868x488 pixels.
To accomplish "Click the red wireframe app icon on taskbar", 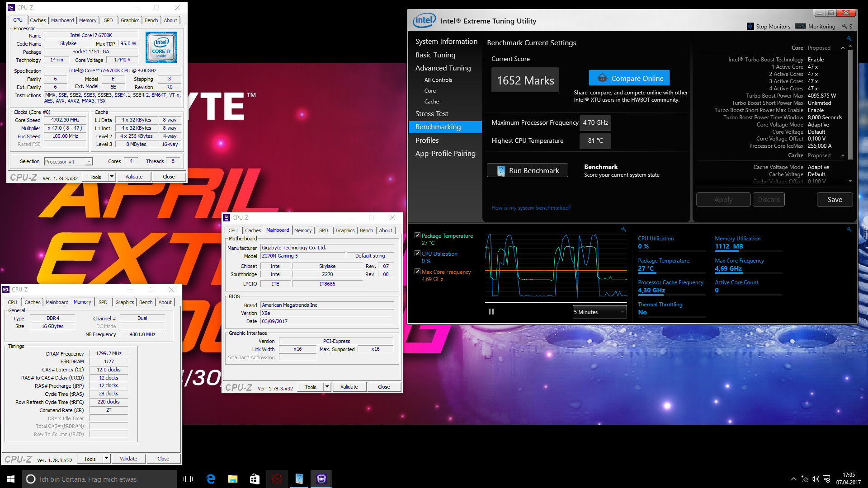I will (x=277, y=479).
